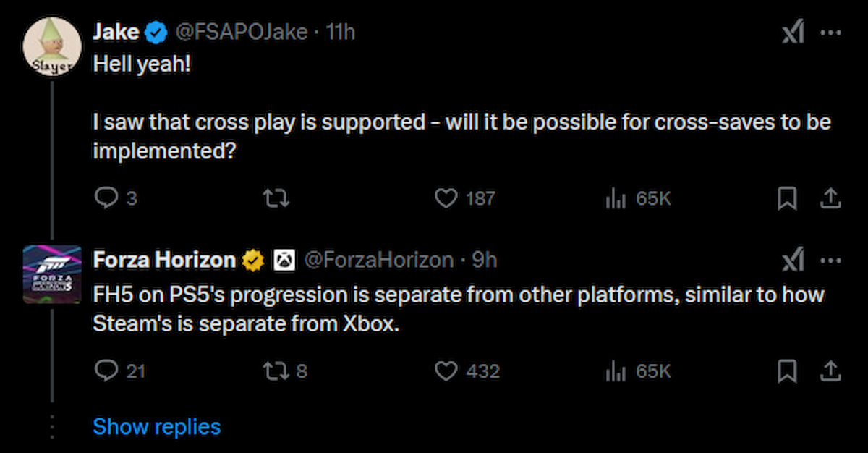Retweet Jake's tweet
This screenshot has height=453, width=868.
coord(276,197)
